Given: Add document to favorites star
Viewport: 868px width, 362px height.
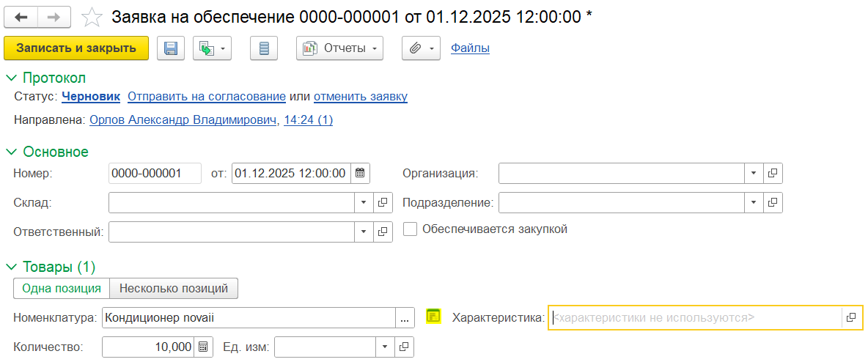Looking at the screenshot, I should (x=92, y=17).
